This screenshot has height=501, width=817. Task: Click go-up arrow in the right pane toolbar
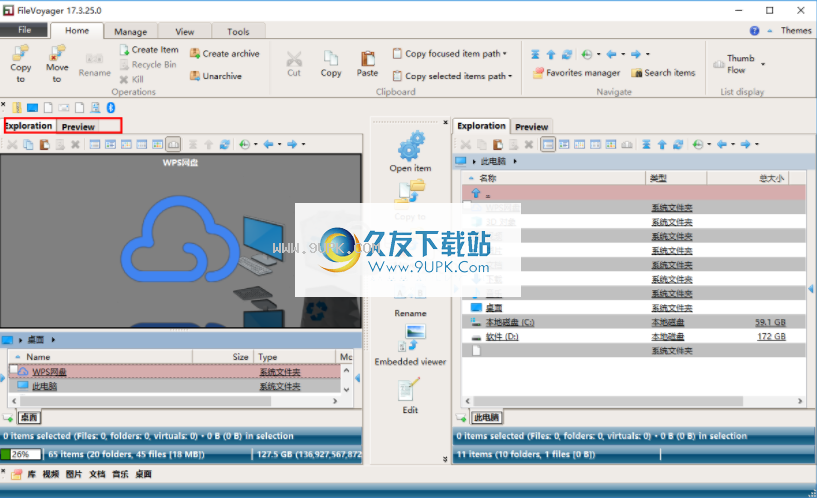point(662,144)
